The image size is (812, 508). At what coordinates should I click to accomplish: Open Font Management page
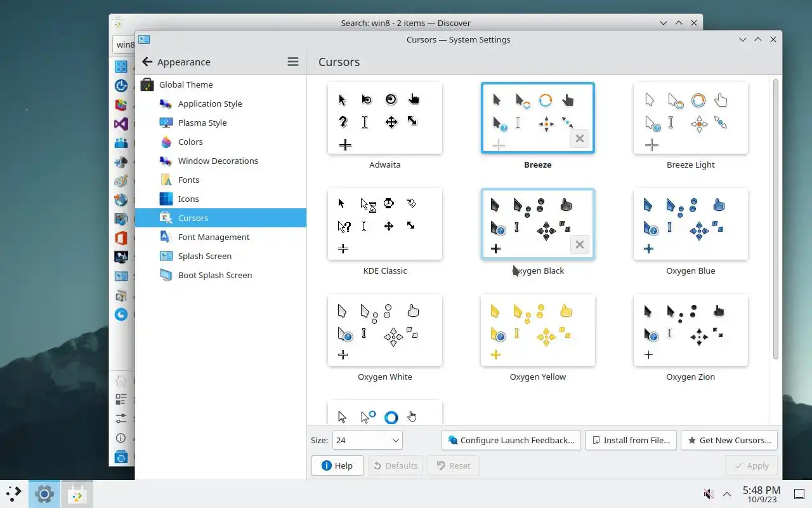point(221,237)
